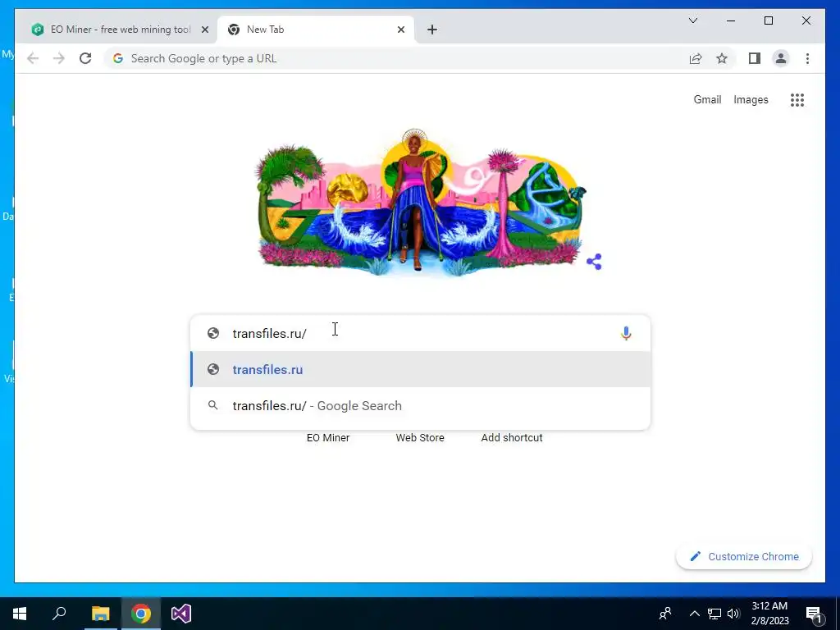This screenshot has width=840, height=630.
Task: Open a new tab with plus button
Action: (432, 30)
